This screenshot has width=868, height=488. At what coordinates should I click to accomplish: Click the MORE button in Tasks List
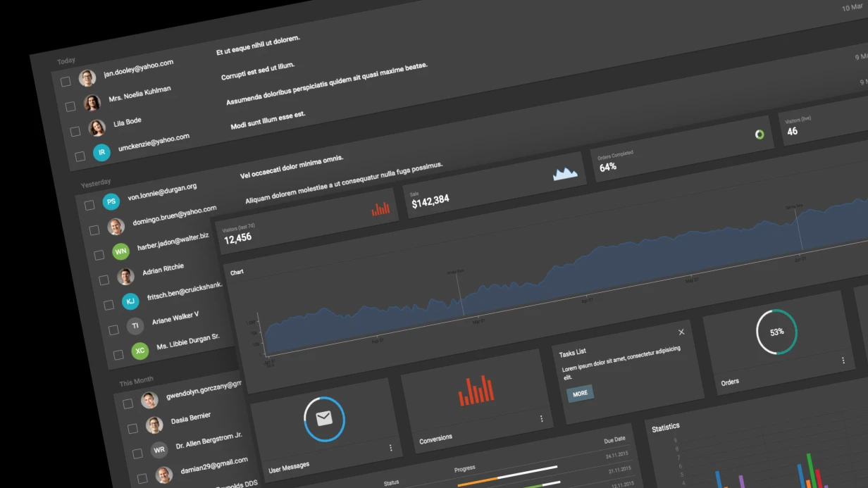point(581,394)
